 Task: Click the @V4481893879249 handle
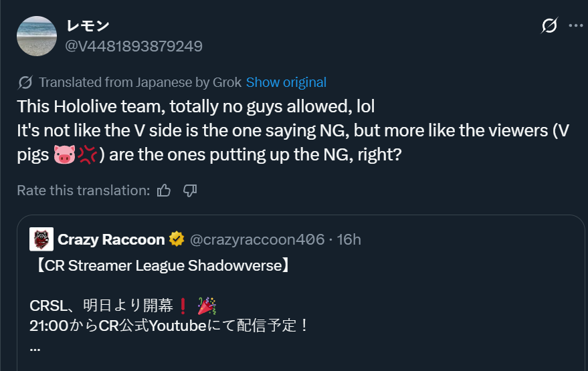tap(134, 46)
